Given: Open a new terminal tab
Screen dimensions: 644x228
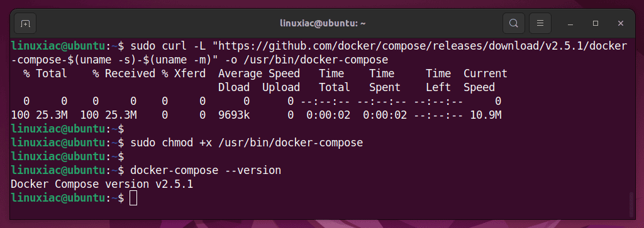Looking at the screenshot, I should 25,23.
